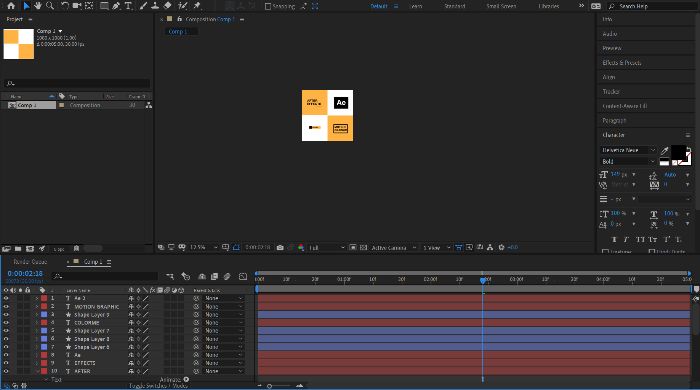Screen dimensions: 700x390
Task: Hide the AFTER layer eye toggle
Action: (6, 371)
